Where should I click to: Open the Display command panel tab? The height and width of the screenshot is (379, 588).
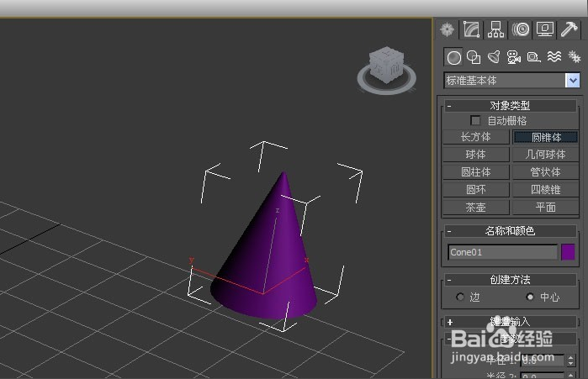pos(545,29)
